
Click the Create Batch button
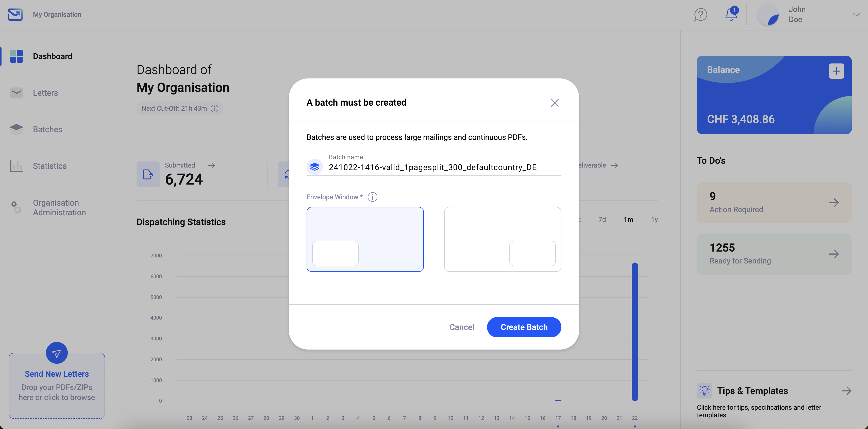point(524,327)
